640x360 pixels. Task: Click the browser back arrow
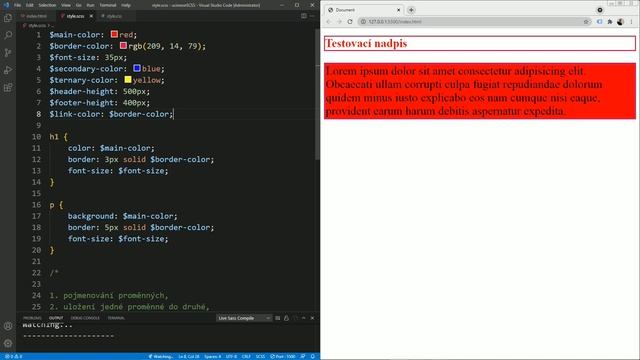[329, 22]
